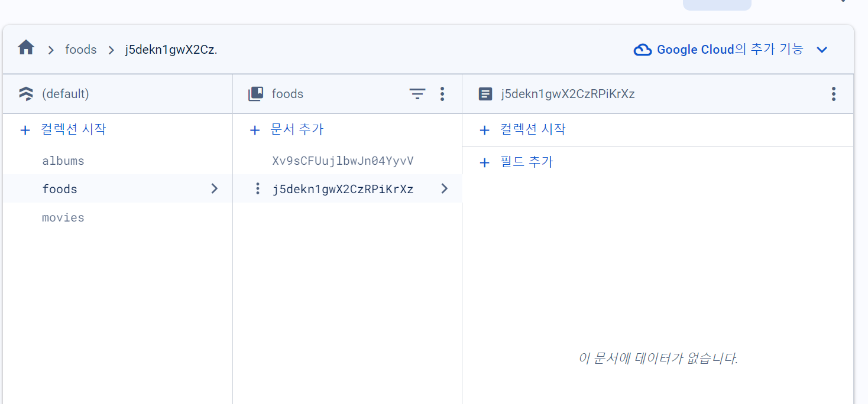Screen dimensions: 868x404
Task: Open the Google Cloud 추가 기능 link
Action: 730,50
